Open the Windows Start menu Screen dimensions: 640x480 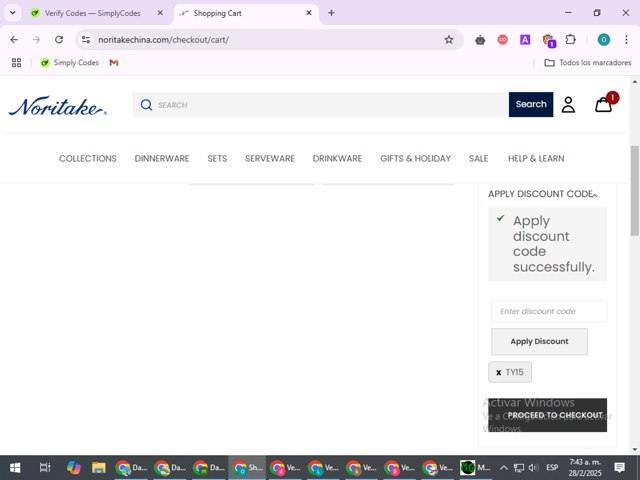point(15,467)
